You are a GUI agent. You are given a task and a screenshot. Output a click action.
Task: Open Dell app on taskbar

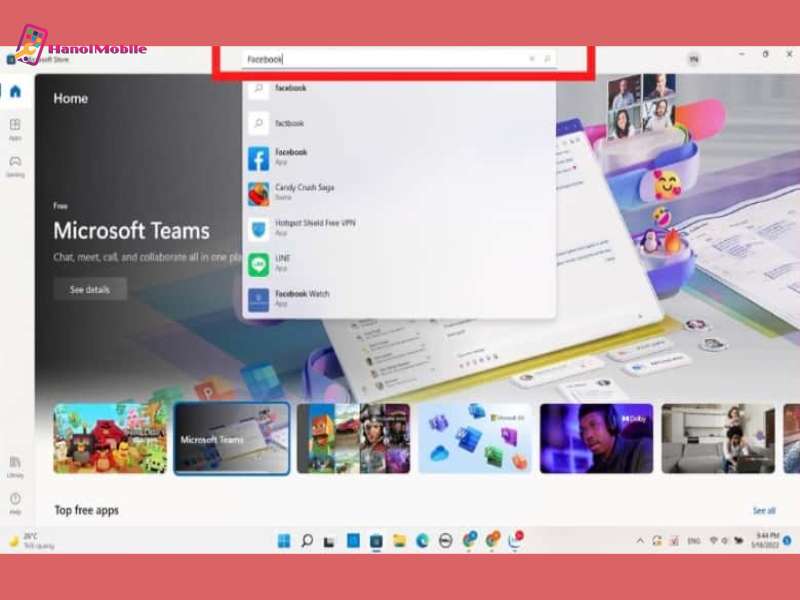click(x=445, y=541)
